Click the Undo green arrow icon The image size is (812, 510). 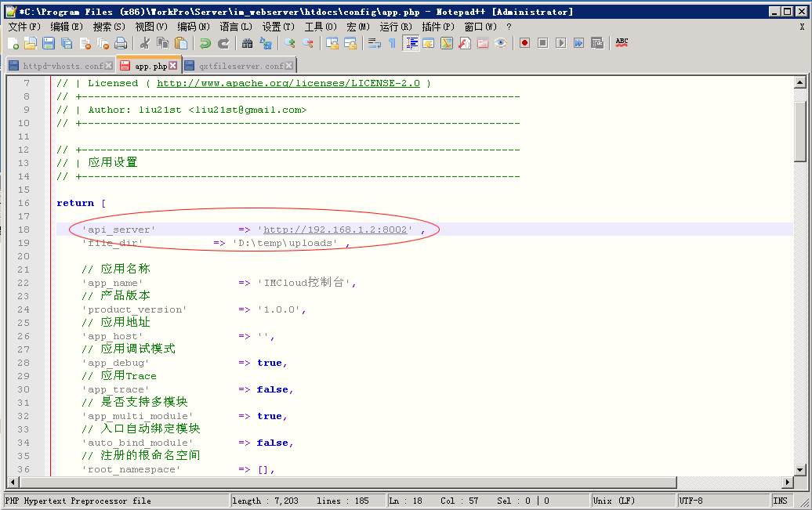[205, 43]
